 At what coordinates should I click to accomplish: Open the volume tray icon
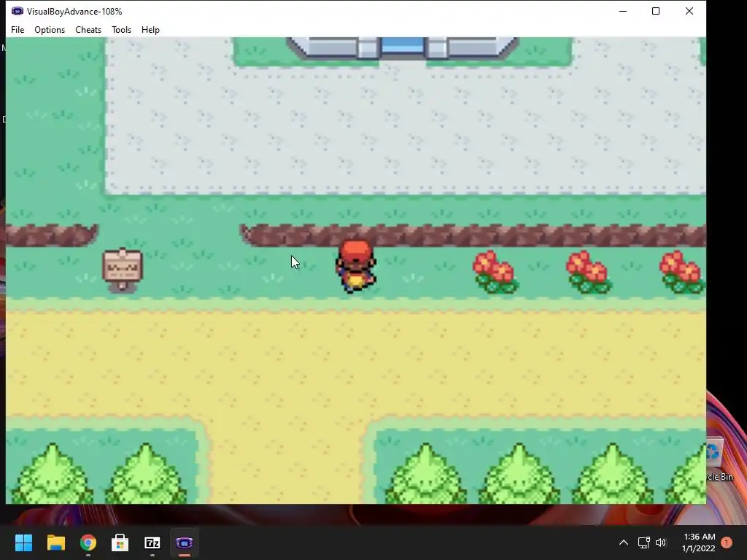tap(661, 542)
